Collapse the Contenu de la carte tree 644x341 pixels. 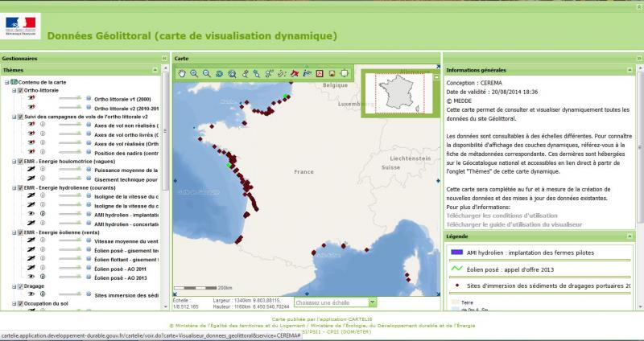(x=6, y=81)
